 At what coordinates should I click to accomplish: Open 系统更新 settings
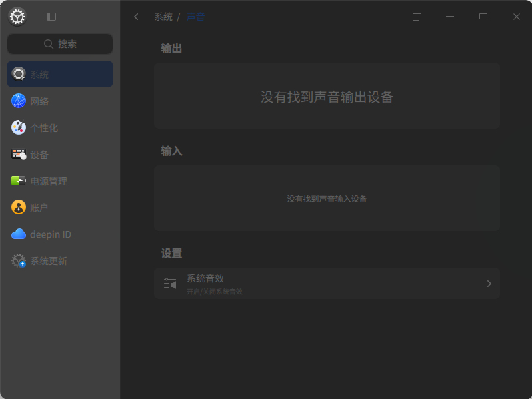coord(60,261)
